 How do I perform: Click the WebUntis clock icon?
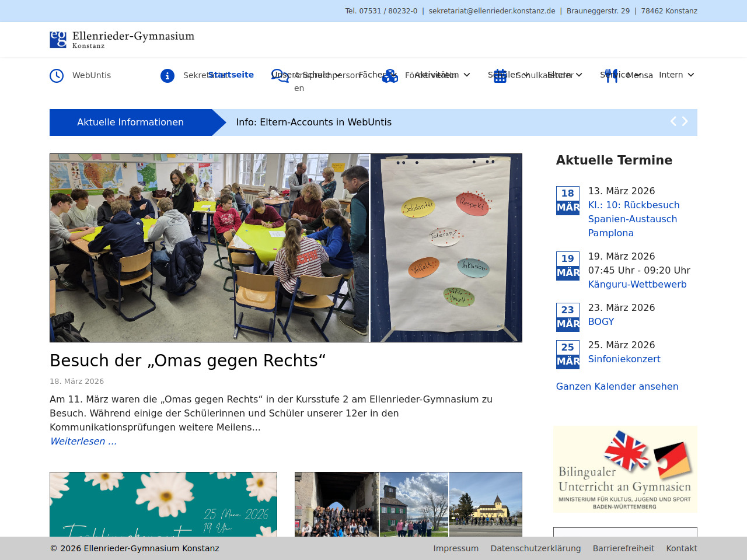57,76
